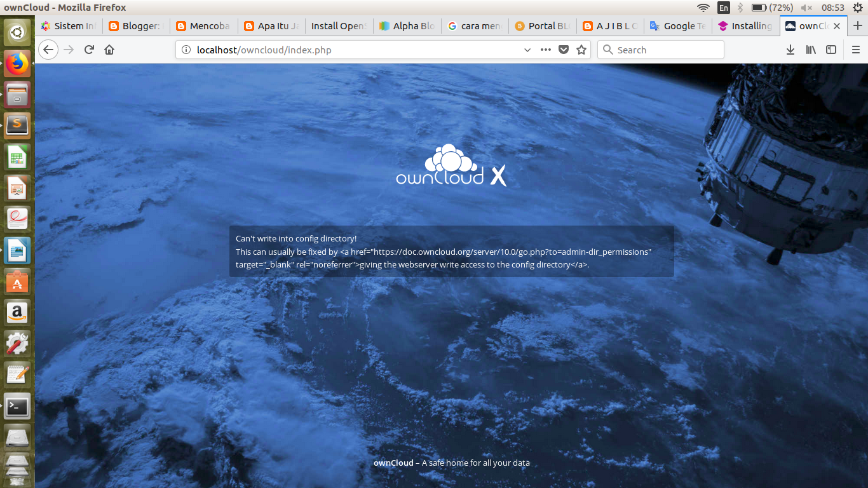Open En keyboard layout indicator
868x488 pixels.
click(724, 8)
